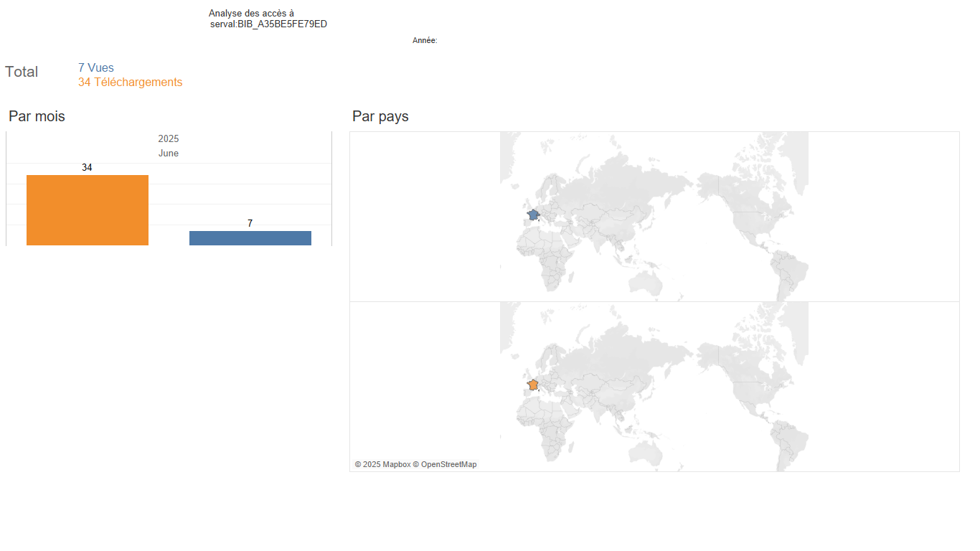980x551 pixels.
Task: Click the '2025' year header in chart
Action: click(x=169, y=139)
